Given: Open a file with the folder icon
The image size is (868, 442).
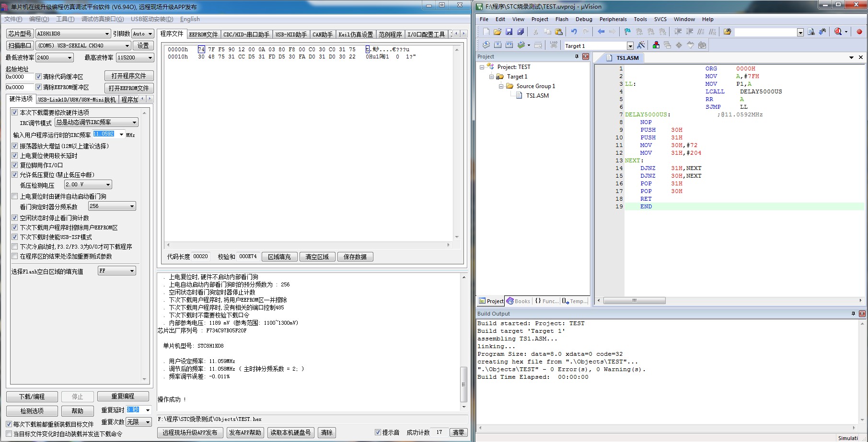Looking at the screenshot, I should click(498, 32).
